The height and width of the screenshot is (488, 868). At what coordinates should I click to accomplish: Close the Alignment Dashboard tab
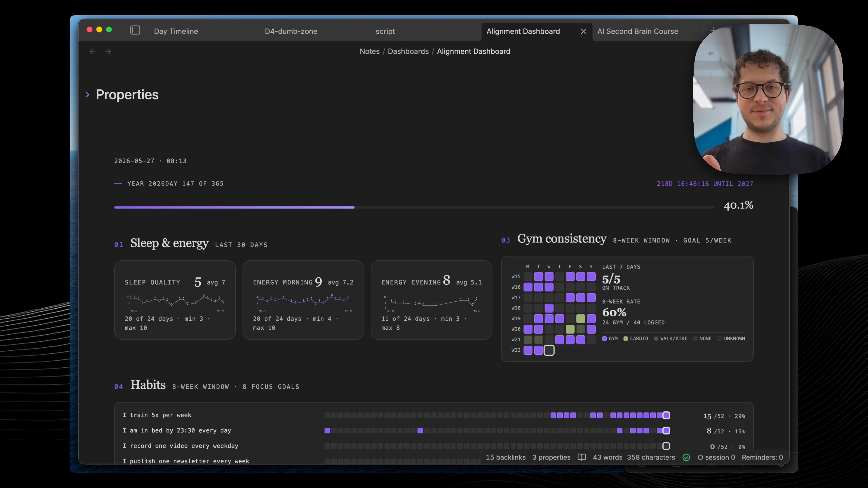(584, 31)
